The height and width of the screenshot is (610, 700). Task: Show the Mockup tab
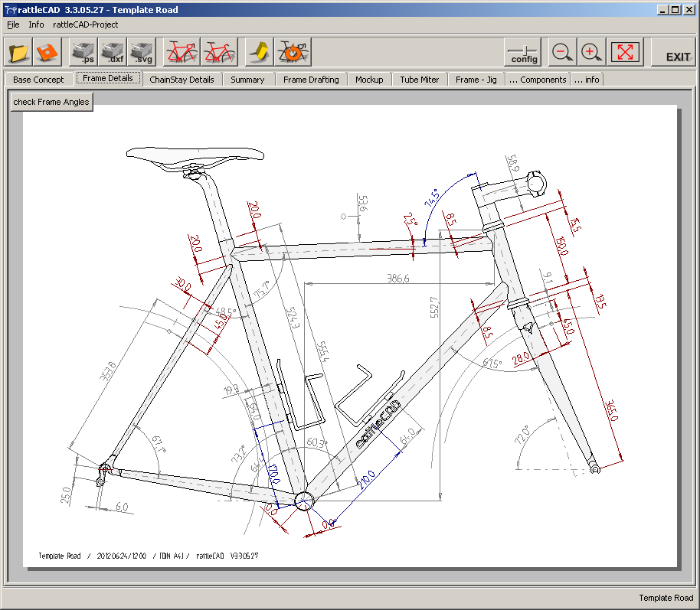tap(369, 80)
